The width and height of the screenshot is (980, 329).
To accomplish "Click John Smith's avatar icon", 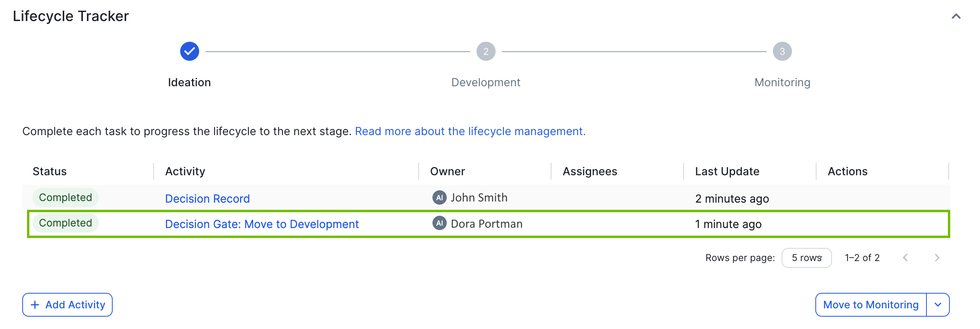I will 439,197.
